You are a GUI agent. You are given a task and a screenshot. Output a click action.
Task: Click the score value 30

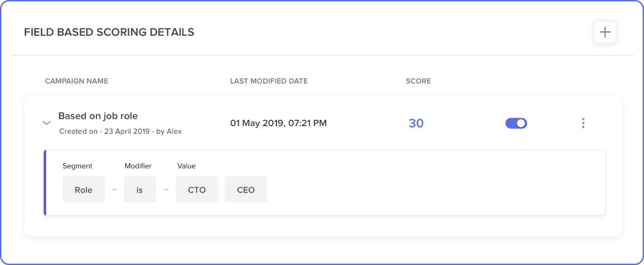pos(416,123)
